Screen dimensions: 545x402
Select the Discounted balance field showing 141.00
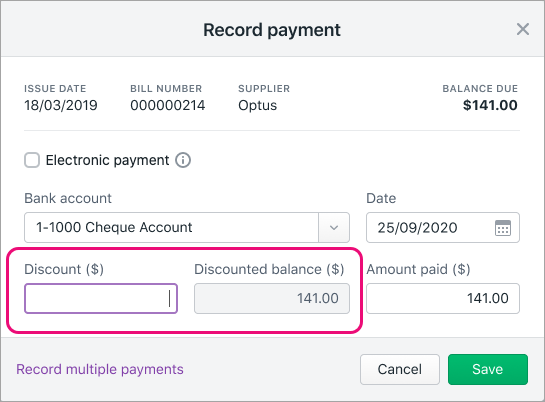[272, 298]
